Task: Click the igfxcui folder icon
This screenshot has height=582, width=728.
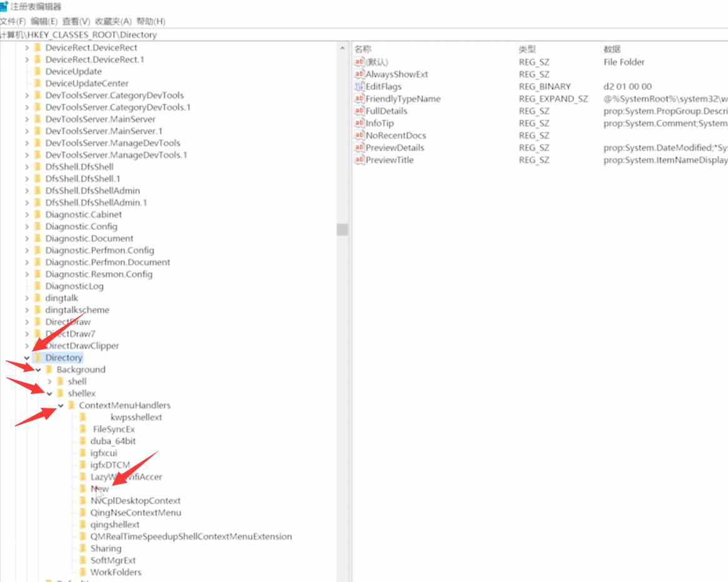Action: [83, 453]
